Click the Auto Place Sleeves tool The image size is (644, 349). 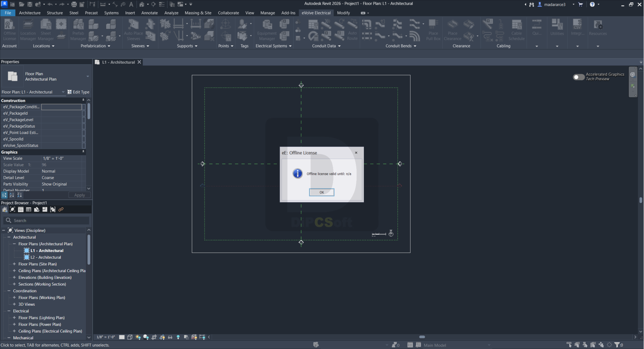click(x=133, y=29)
